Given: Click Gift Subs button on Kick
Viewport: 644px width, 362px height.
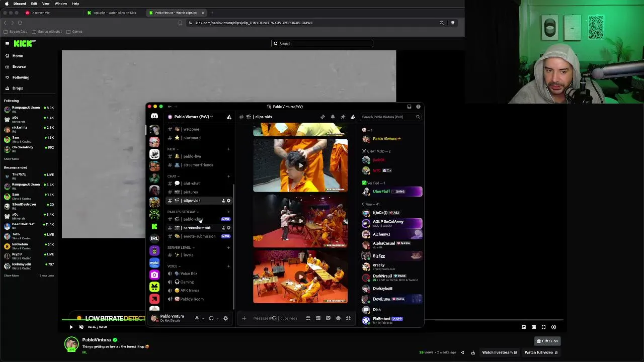Looking at the screenshot, I should click(x=547, y=341).
